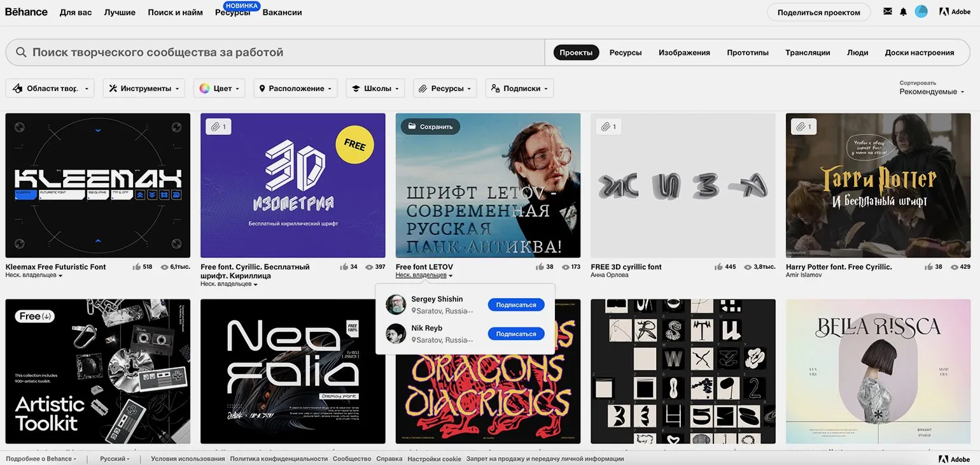
Task: Click paperclip badge on Harry Potter thumbnail
Action: (803, 127)
